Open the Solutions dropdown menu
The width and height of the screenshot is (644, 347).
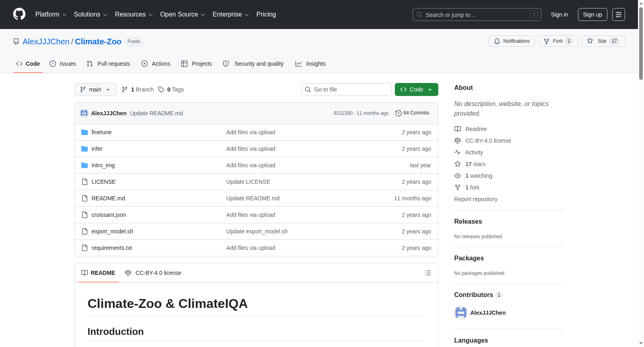(x=91, y=15)
